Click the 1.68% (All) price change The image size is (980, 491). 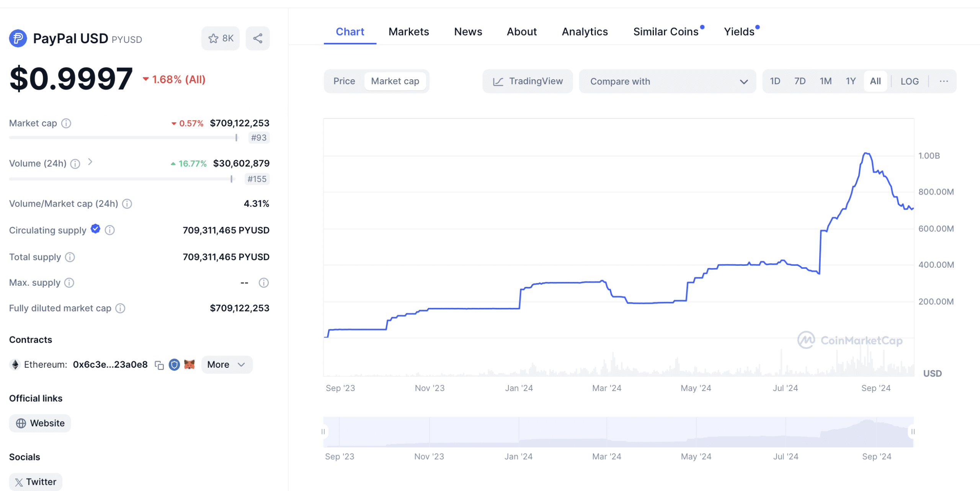tap(175, 80)
